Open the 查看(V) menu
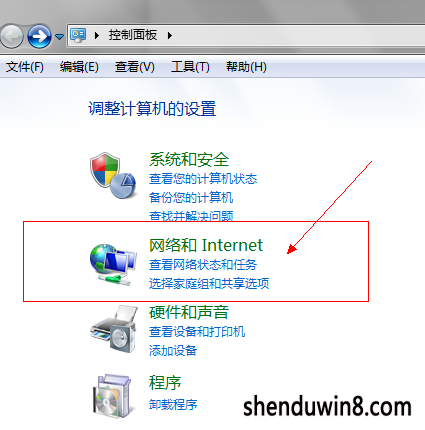 pyautogui.click(x=134, y=67)
